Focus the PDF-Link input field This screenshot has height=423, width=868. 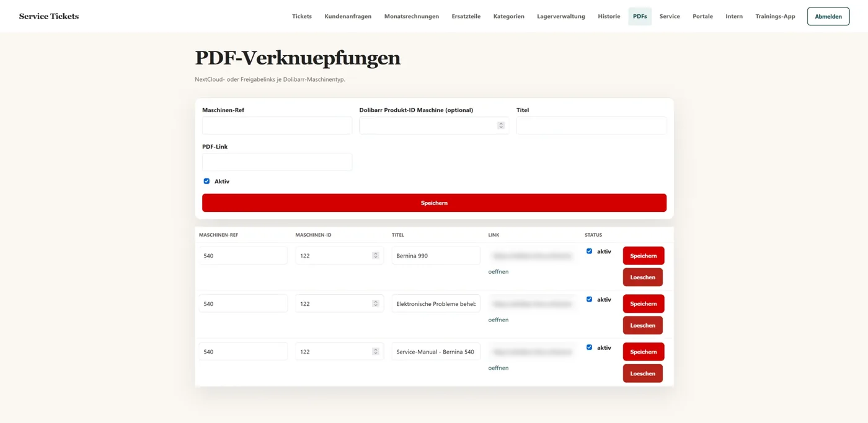277,162
